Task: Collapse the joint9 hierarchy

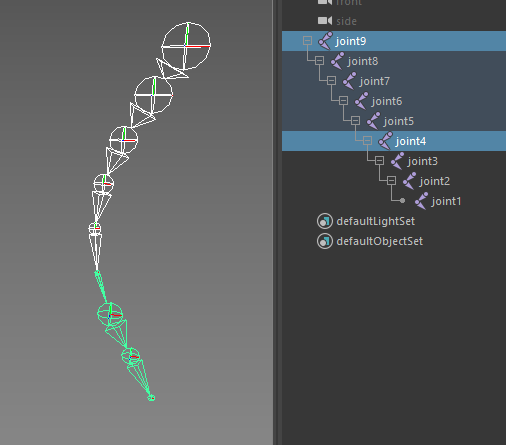Action: [307, 41]
